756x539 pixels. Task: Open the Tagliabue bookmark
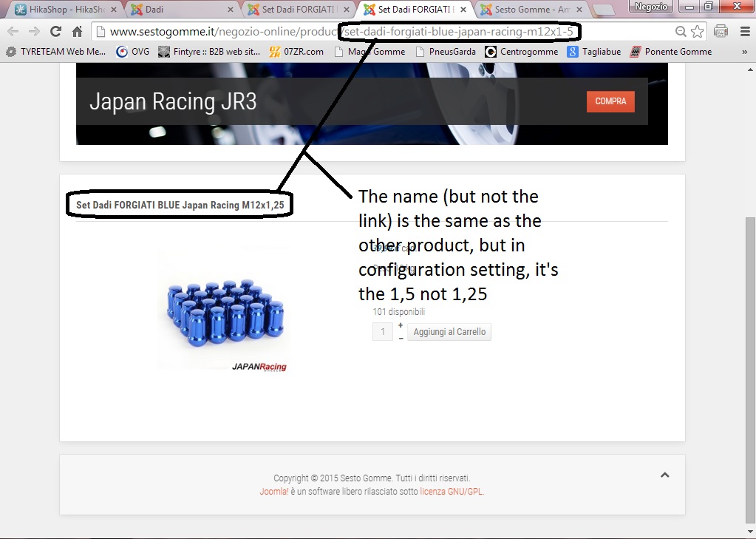[594, 52]
